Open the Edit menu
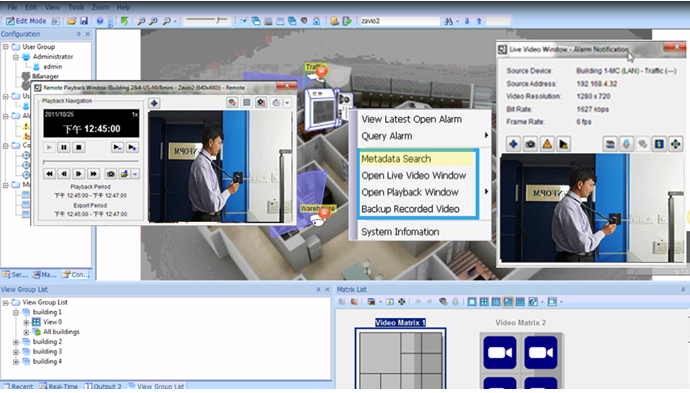 (31, 7)
